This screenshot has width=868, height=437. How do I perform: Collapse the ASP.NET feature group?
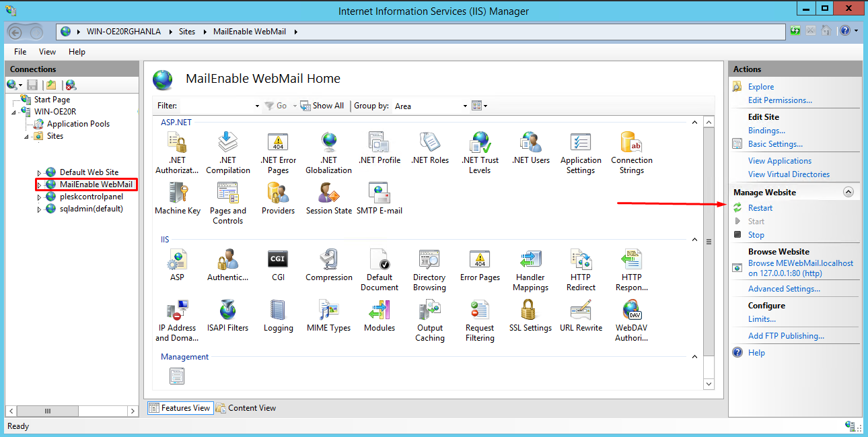(x=694, y=123)
